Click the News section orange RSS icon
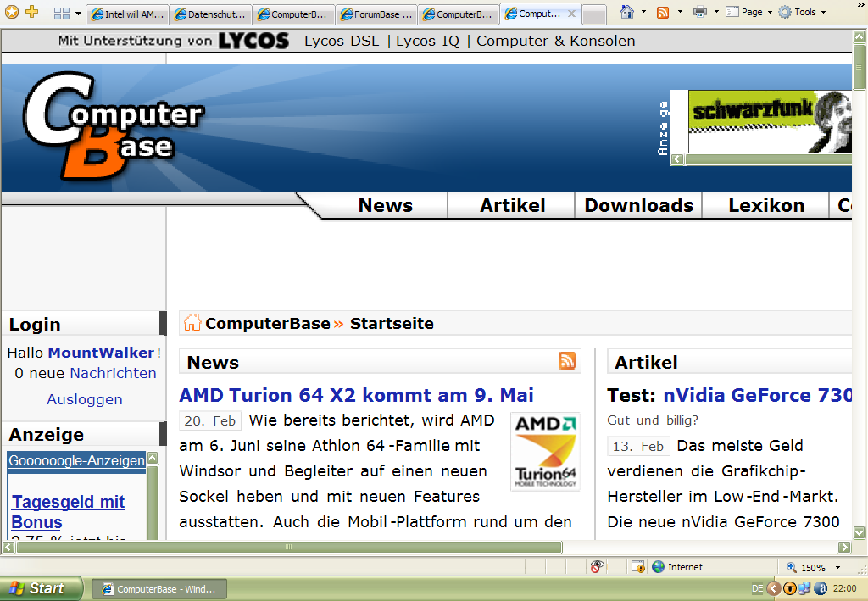This screenshot has height=601, width=868. [567, 360]
